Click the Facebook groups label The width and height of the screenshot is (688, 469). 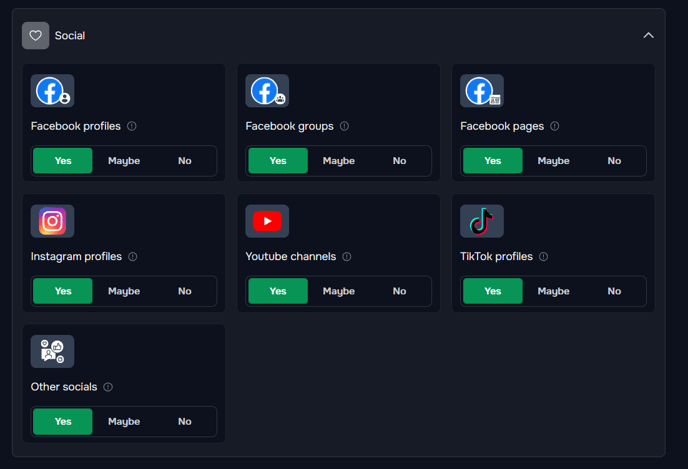coord(290,126)
